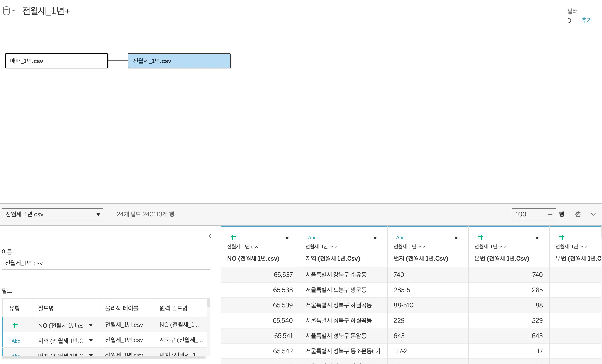Open dropdown for 지역 field name row

91,340
